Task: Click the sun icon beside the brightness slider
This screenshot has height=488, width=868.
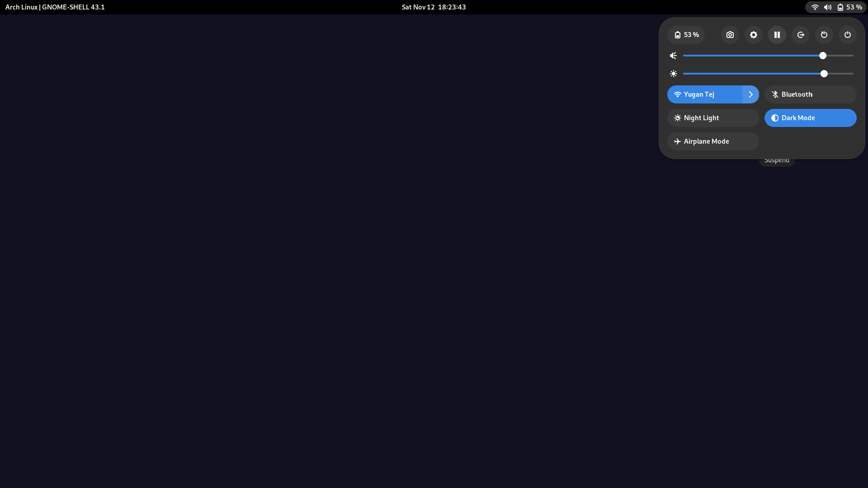Action: [673, 74]
